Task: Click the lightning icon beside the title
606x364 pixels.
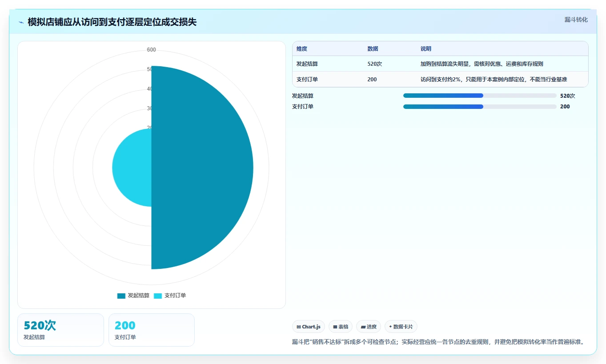Action: coord(21,22)
